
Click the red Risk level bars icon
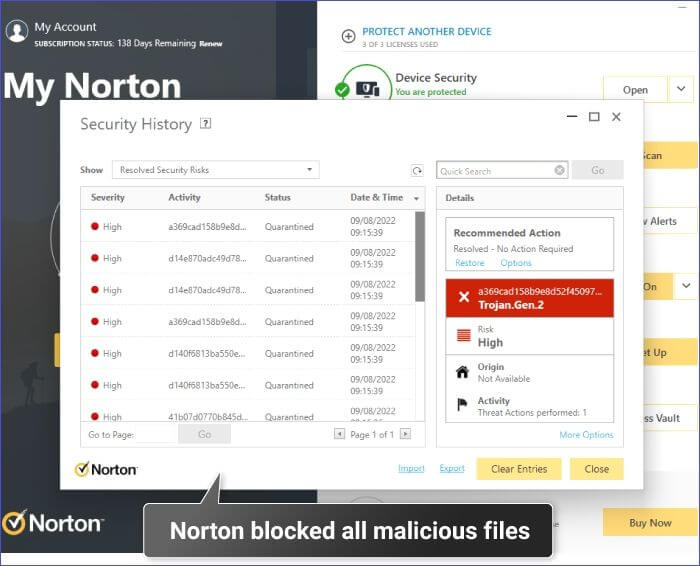[464, 335]
